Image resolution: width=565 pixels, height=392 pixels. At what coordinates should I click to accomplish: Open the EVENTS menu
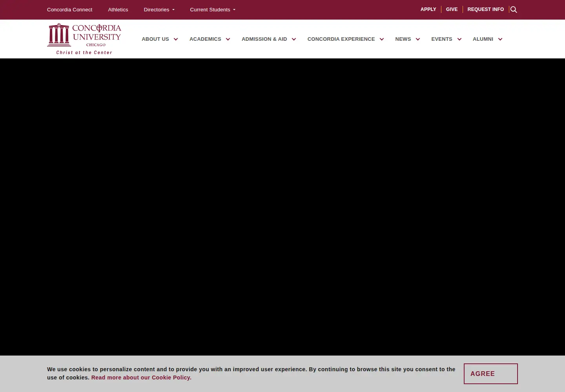[442, 39]
